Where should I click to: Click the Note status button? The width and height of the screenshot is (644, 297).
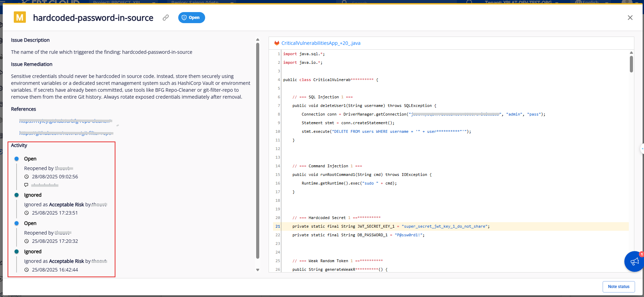click(x=618, y=287)
